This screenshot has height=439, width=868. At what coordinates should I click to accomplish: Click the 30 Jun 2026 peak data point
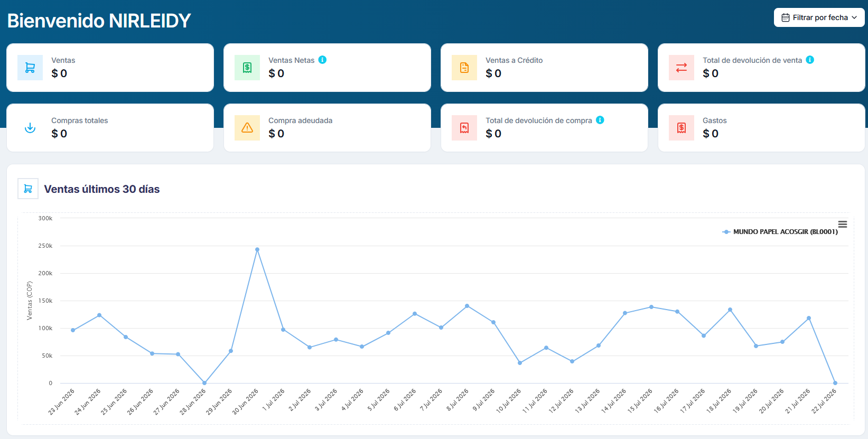click(x=257, y=249)
